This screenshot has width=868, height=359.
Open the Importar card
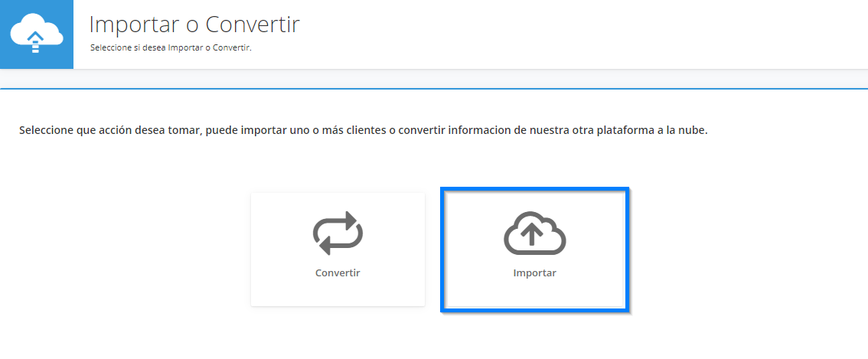pos(535,250)
